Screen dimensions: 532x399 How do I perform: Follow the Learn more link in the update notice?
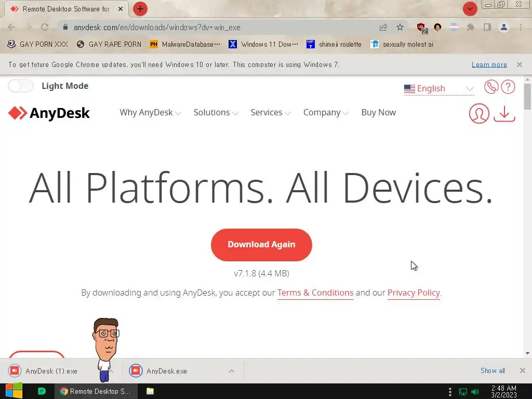(489, 64)
